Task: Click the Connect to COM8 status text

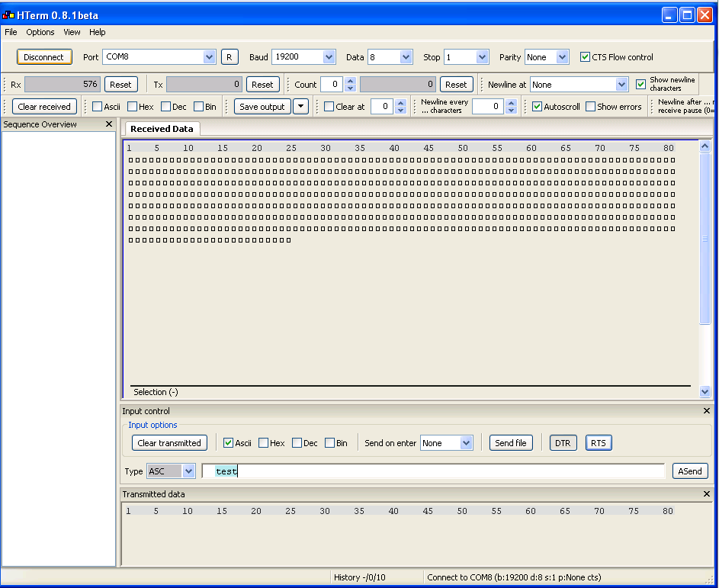Action: point(514,577)
